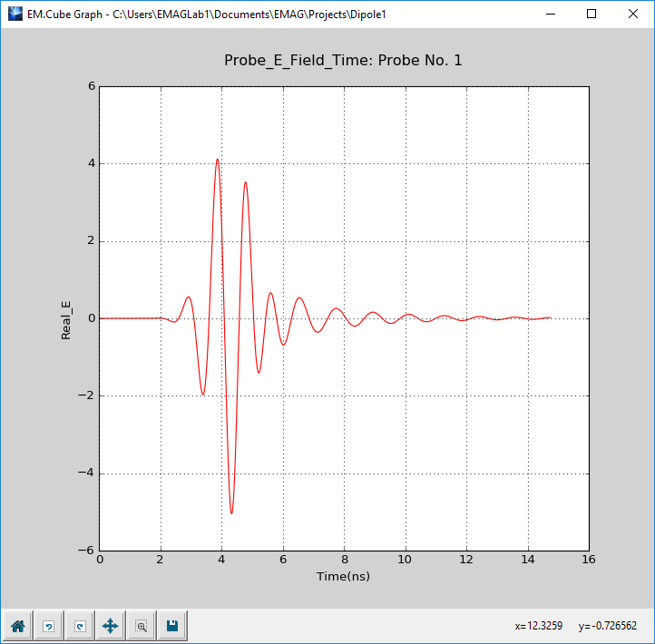Click the Save figure floppy icon
The height and width of the screenshot is (644, 655).
[x=172, y=625]
